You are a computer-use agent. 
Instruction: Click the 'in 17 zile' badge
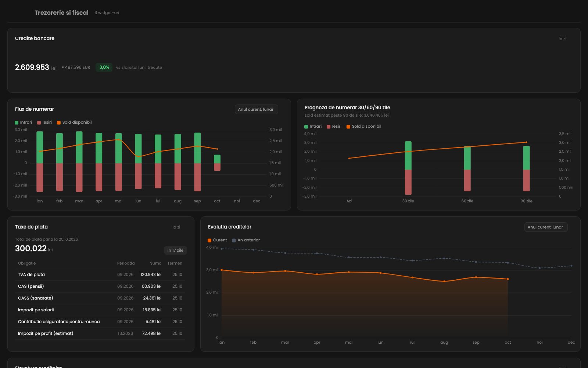175,250
